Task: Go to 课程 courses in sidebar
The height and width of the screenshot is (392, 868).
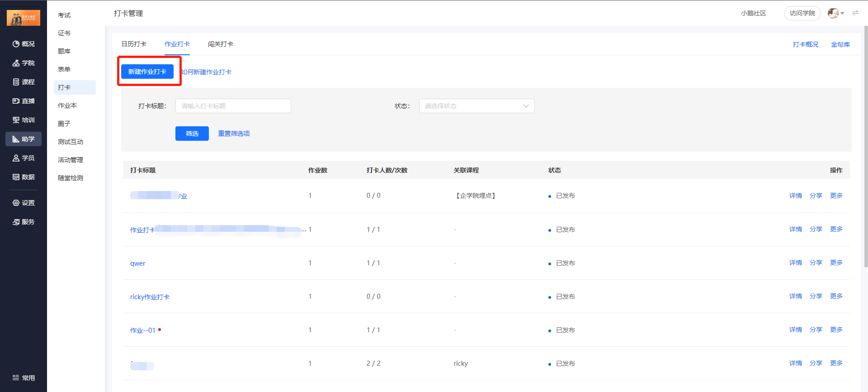Action: click(x=24, y=82)
